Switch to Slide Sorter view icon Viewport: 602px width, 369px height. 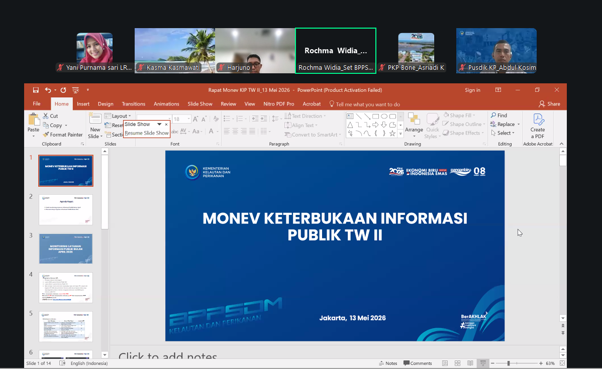point(457,363)
